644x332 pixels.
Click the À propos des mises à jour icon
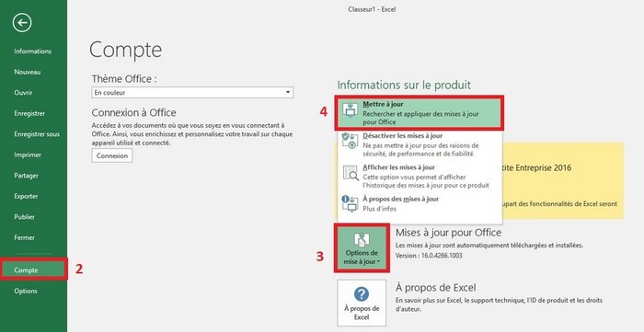click(350, 203)
